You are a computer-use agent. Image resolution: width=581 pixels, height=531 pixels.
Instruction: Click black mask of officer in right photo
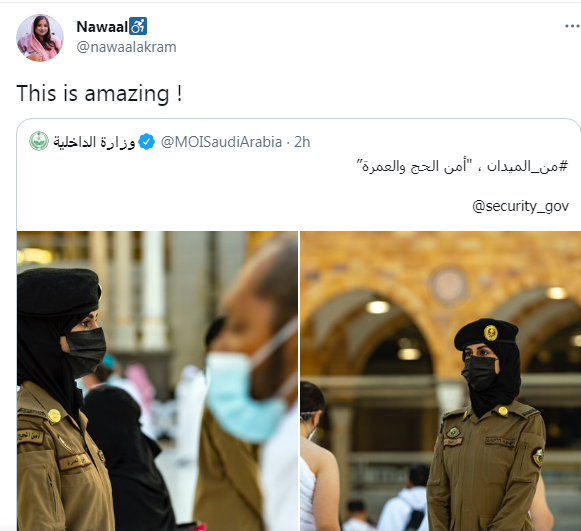[x=481, y=372]
